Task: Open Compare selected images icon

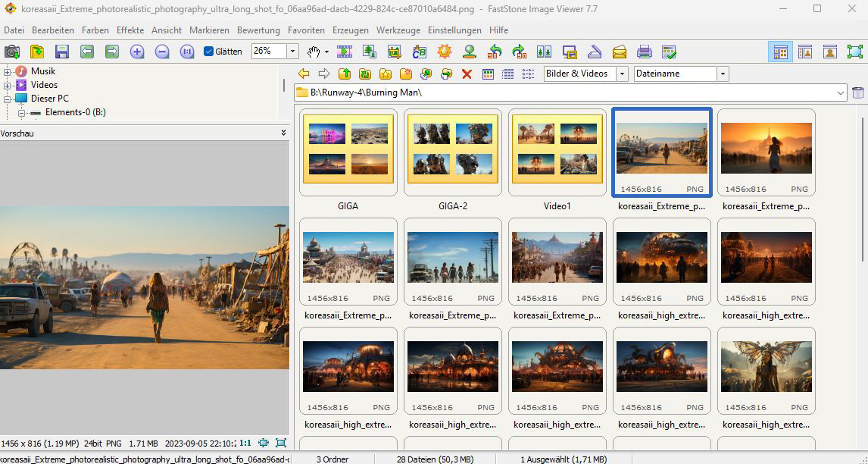Action: pyautogui.click(x=544, y=52)
